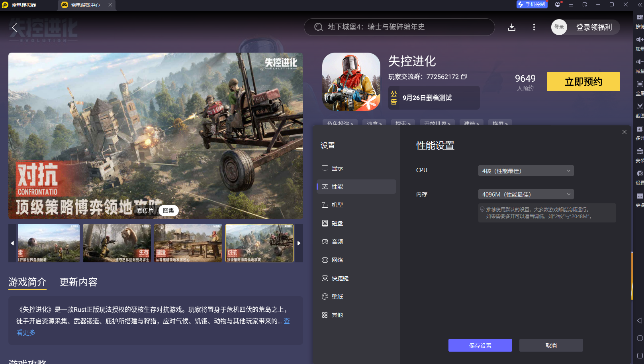Screen dimensions: 644x364
Task: Switch to the 更新内容 tab
Action: (78, 282)
